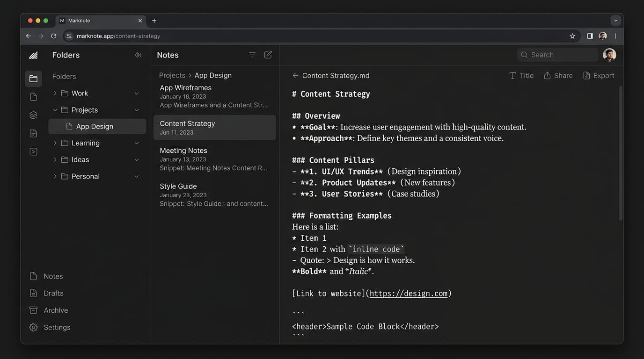Expand the Ideas folder arrow
Screen dimensions: 644x359
pyautogui.click(x=55, y=159)
